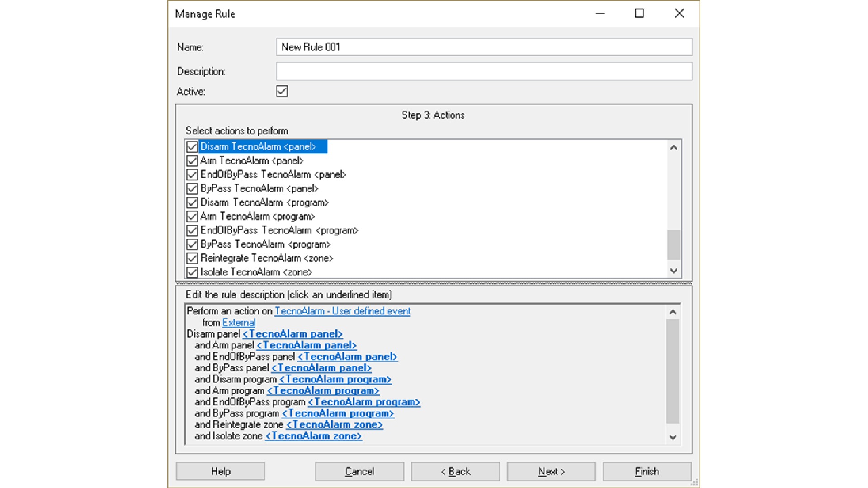Uncheck Disarm TecnoAlarm <panel> action

tap(192, 147)
